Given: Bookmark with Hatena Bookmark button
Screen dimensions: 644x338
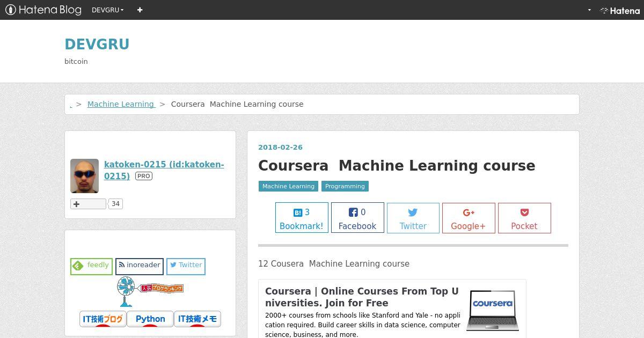Looking at the screenshot, I should point(302,218).
